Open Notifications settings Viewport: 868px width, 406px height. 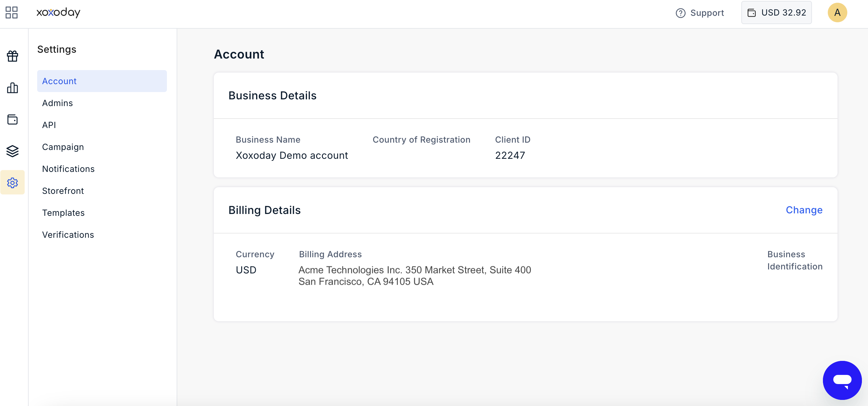point(68,169)
